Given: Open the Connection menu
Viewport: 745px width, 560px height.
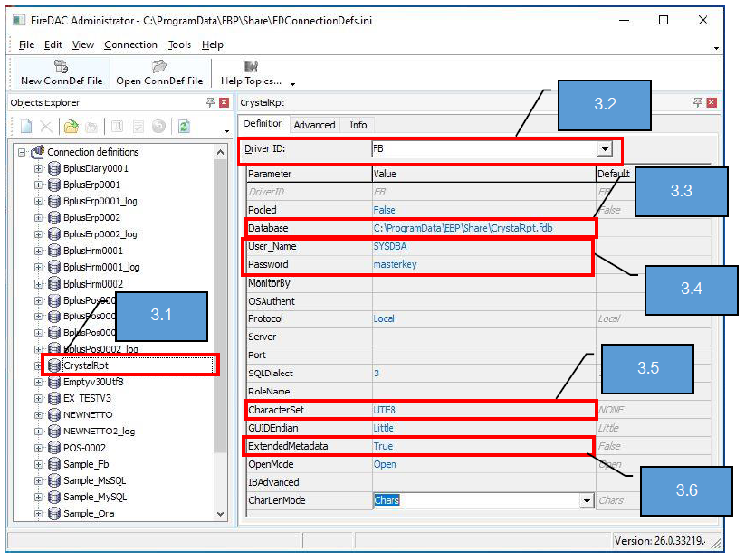Looking at the screenshot, I should [130, 44].
